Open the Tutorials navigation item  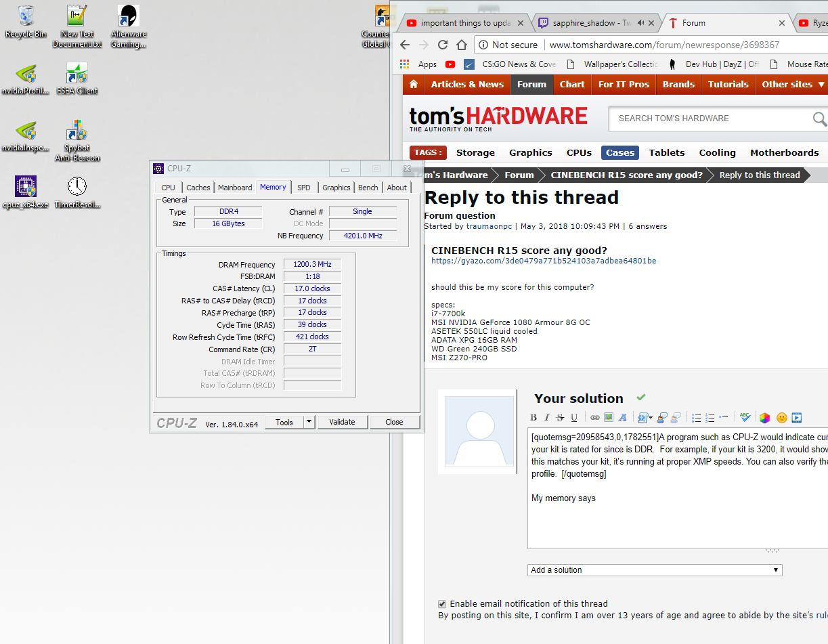728,85
